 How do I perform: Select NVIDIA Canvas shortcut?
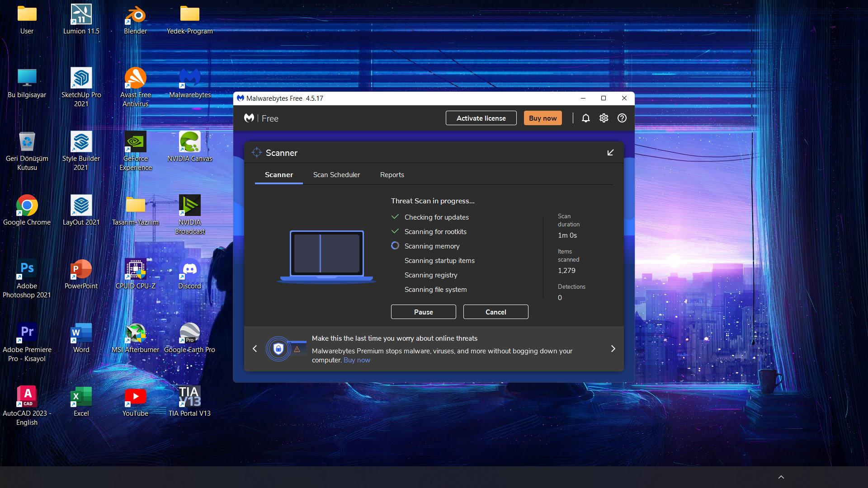190,147
